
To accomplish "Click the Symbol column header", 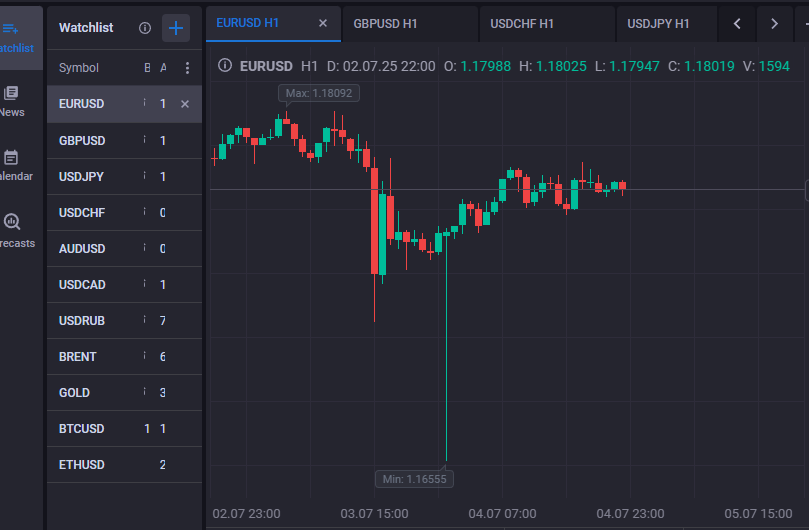I will tap(79, 68).
